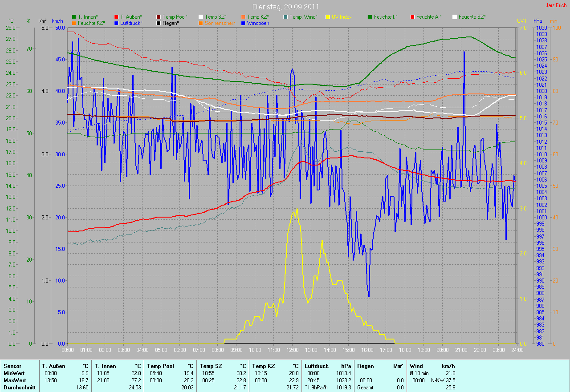Click the blue Luftdruck legend marker
The height and width of the screenshot is (392, 570).
pyautogui.click(x=116, y=23)
